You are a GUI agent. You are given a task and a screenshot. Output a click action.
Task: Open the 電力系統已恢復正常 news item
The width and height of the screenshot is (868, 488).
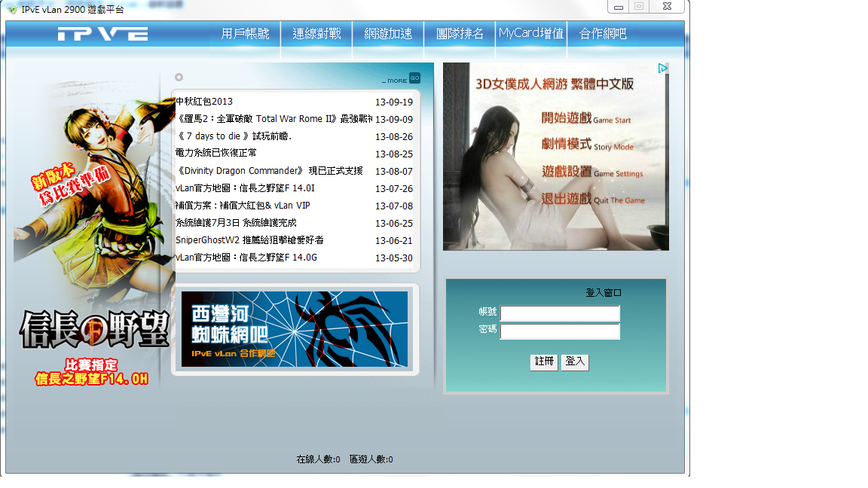216,153
